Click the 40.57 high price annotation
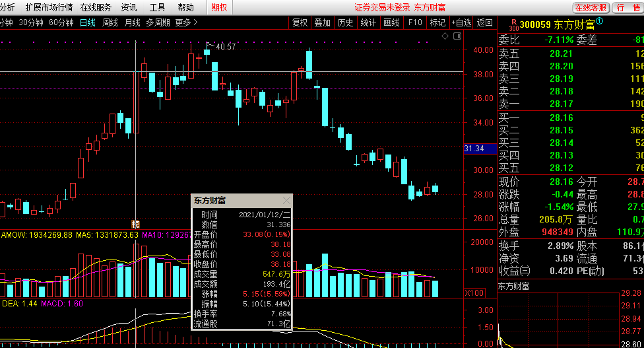This screenshot has height=348, width=644. [x=226, y=47]
